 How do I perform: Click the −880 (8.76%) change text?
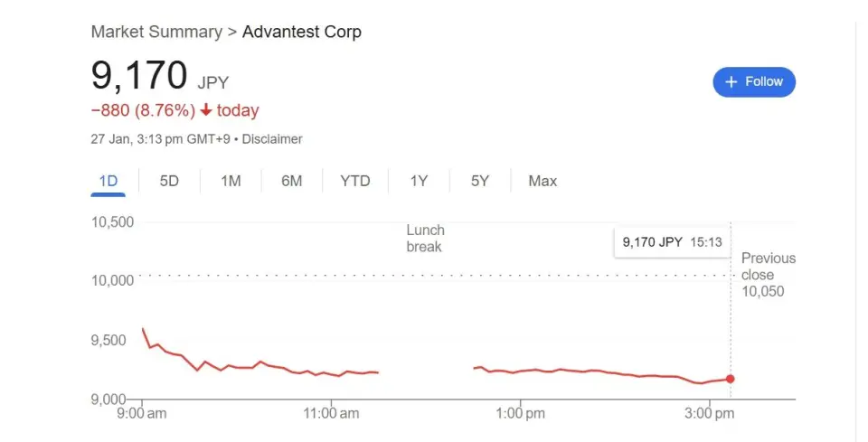(x=143, y=111)
